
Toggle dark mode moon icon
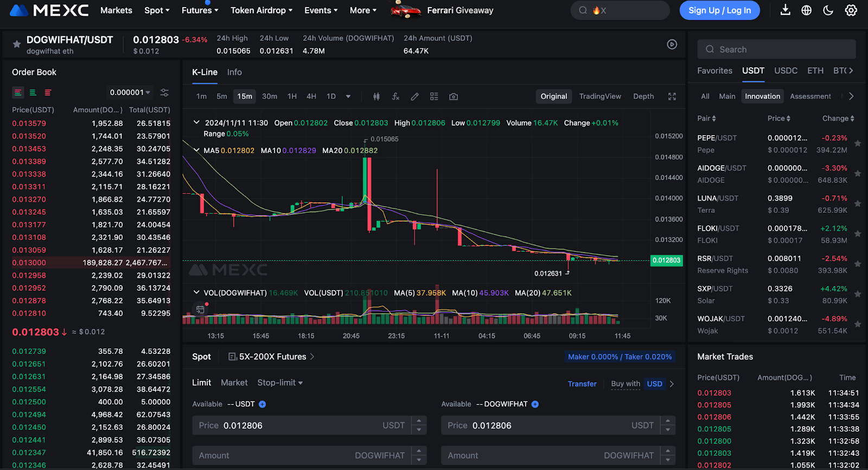coord(828,10)
